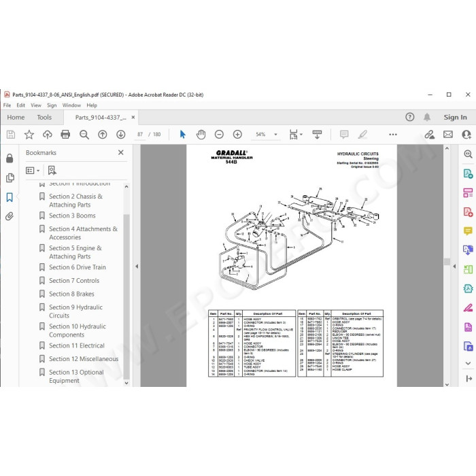Screen dimensions: 476x476
Task: Click the Sign In button
Action: tap(455, 117)
